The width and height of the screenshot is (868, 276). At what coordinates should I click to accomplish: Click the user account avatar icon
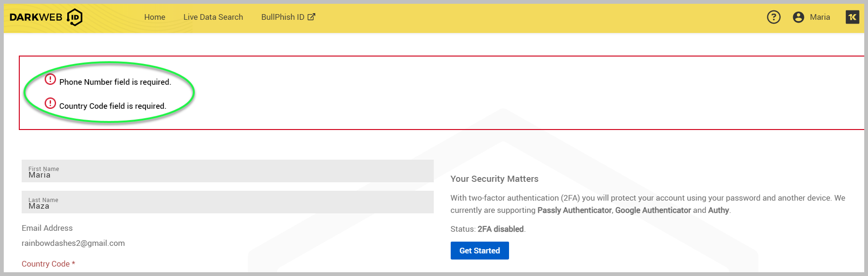click(798, 17)
